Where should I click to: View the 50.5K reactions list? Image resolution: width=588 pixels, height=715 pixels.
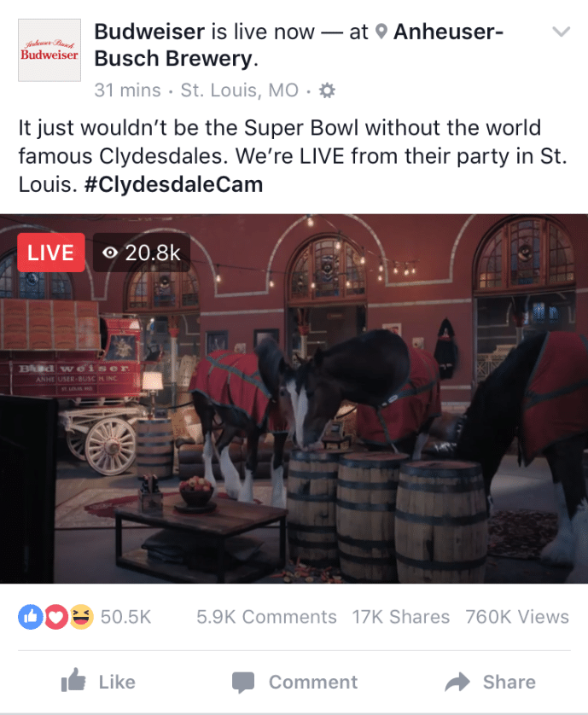tap(125, 617)
